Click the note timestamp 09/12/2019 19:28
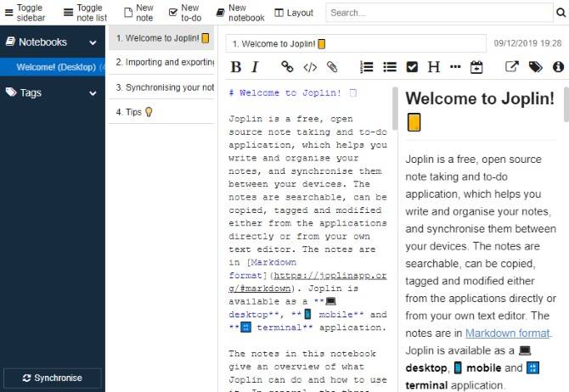 (527, 43)
